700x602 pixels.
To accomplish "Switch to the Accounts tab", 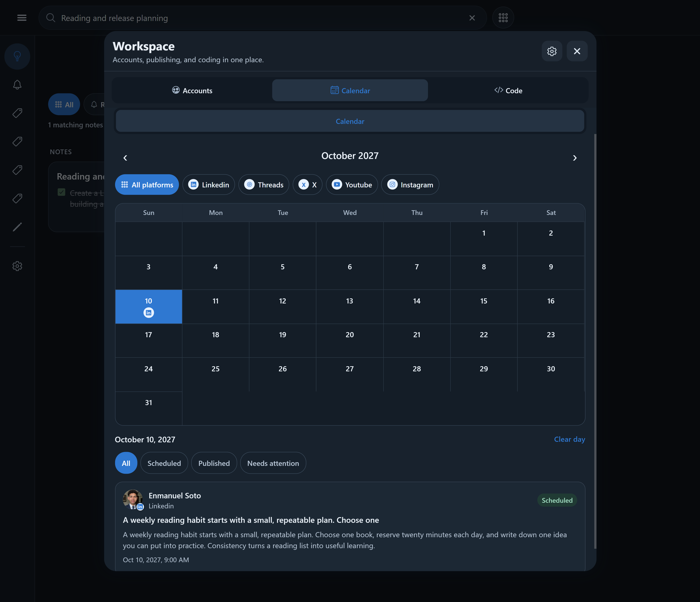I will pos(192,91).
